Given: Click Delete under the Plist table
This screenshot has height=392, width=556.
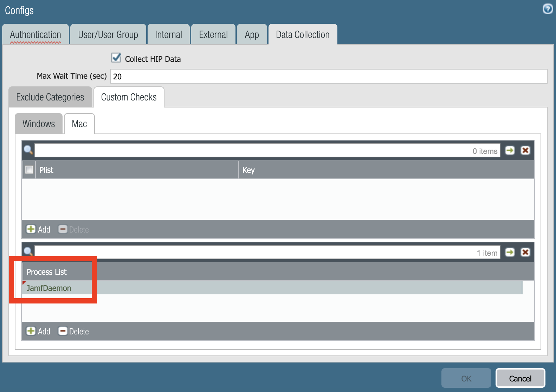Looking at the screenshot, I should tap(73, 229).
